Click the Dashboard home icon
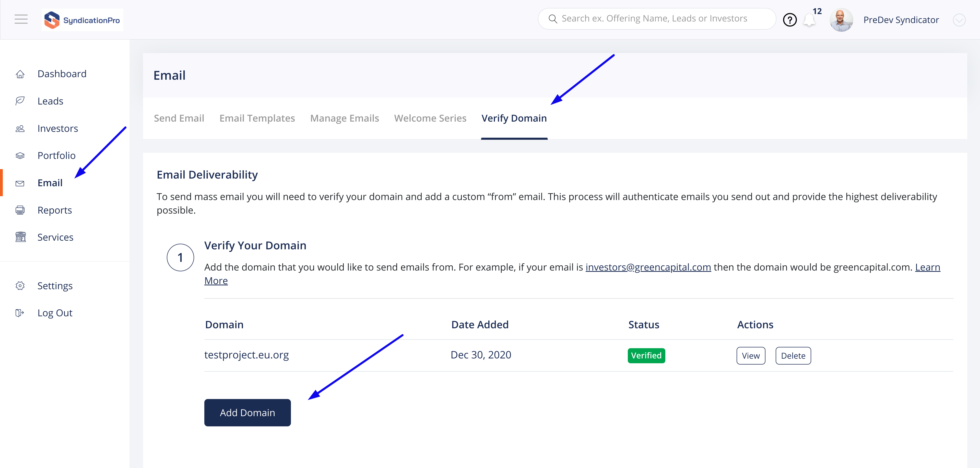Screen dimensions: 980x468 pos(20,74)
